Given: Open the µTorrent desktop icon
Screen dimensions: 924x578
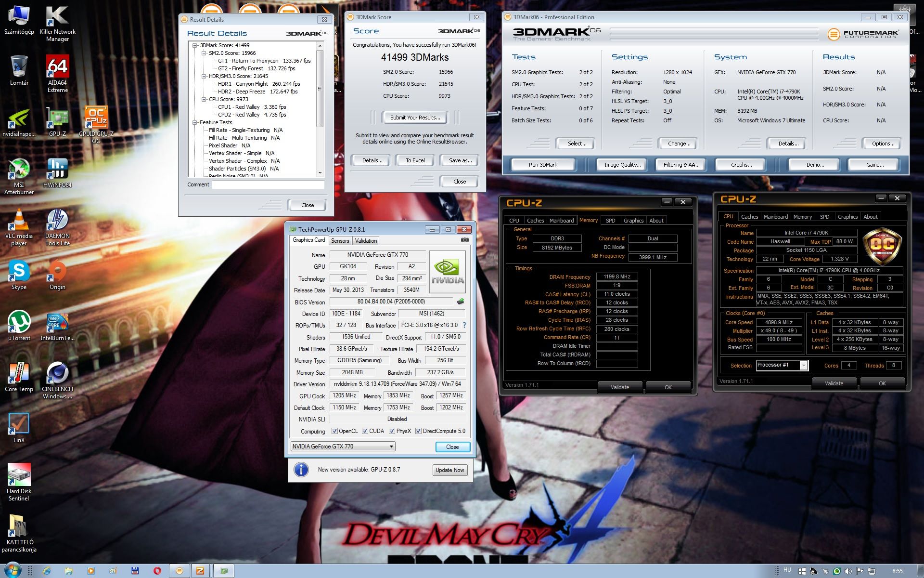Looking at the screenshot, I should pos(19,326).
